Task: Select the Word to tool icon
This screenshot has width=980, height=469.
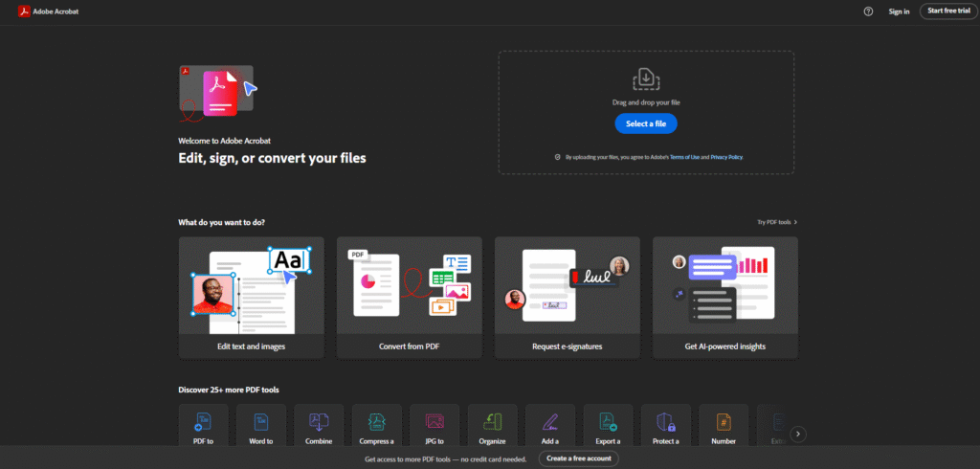Action: pos(260,421)
